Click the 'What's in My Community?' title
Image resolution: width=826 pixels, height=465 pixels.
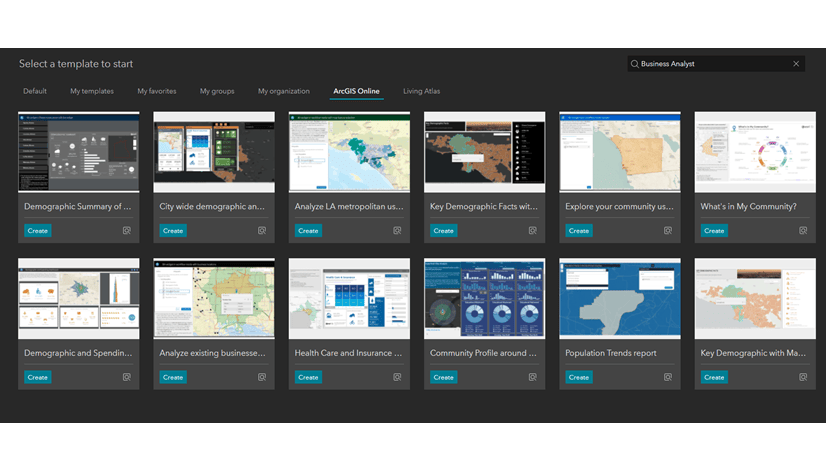[x=748, y=206]
